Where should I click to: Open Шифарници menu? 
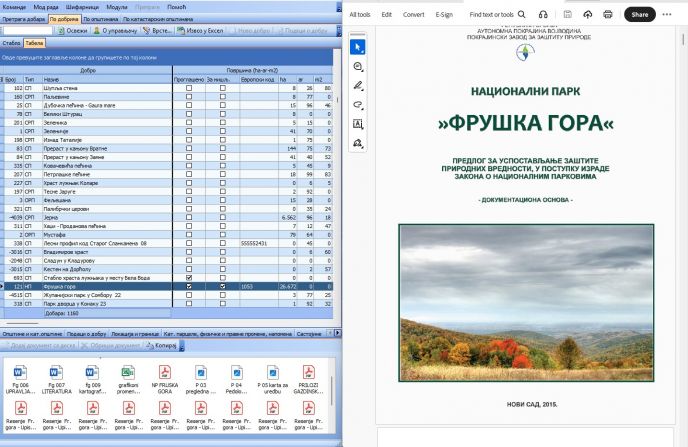82,7
